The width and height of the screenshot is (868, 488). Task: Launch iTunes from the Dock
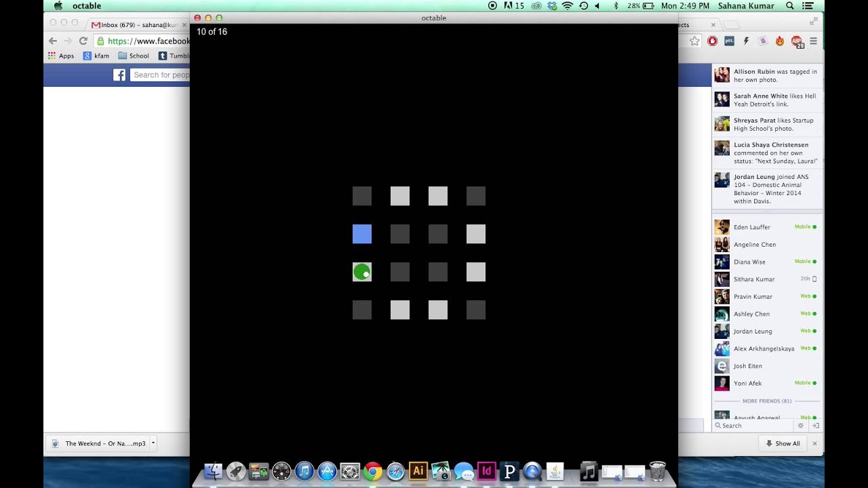(x=304, y=470)
